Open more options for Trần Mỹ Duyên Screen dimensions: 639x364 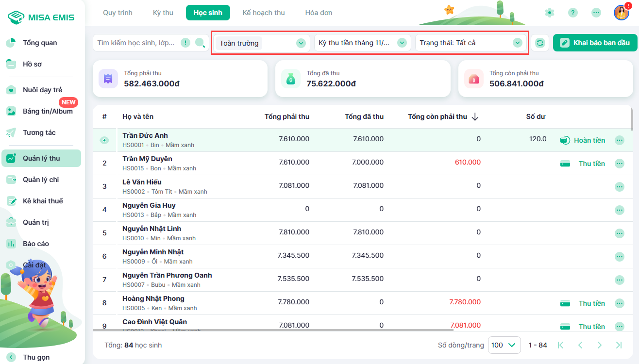(x=619, y=164)
